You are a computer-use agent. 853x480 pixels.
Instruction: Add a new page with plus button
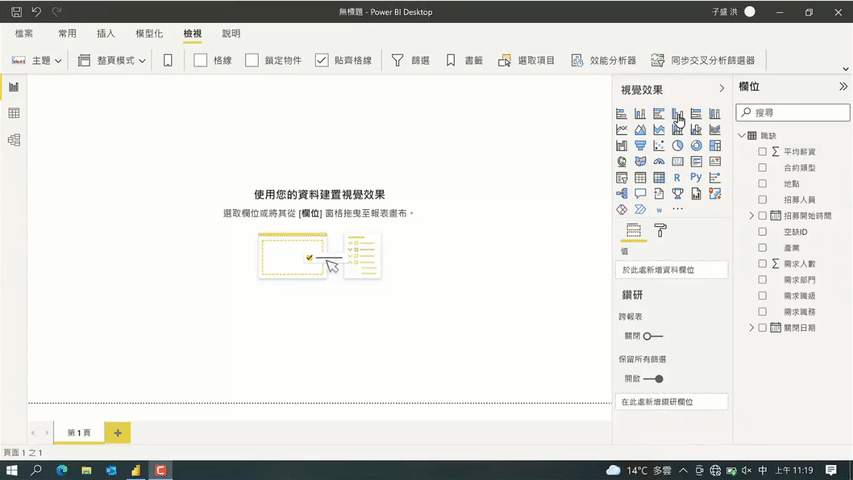tap(118, 433)
